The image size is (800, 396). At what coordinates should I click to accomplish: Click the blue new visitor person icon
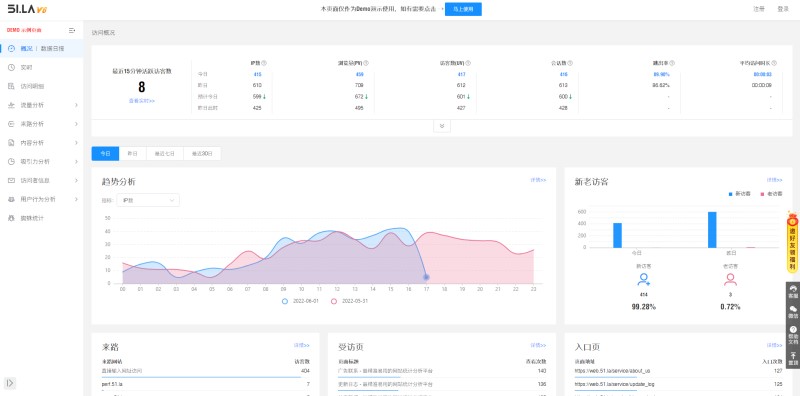pyautogui.click(x=644, y=279)
